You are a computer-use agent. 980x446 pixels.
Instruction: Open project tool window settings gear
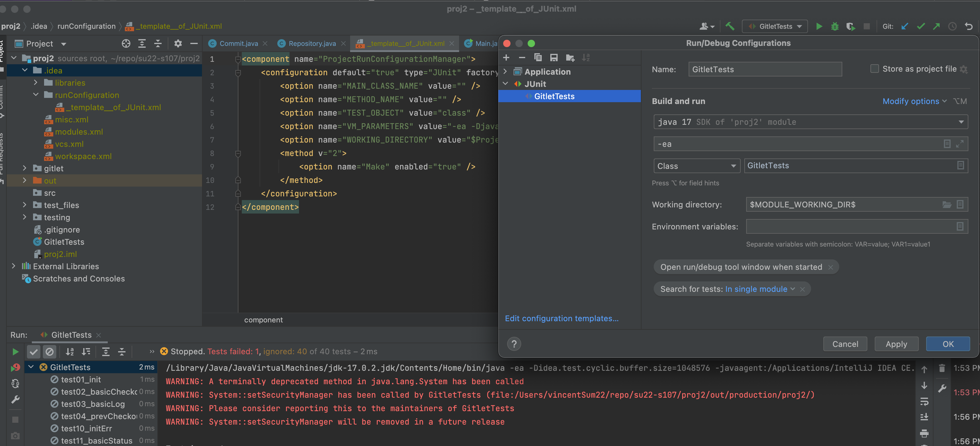178,43
